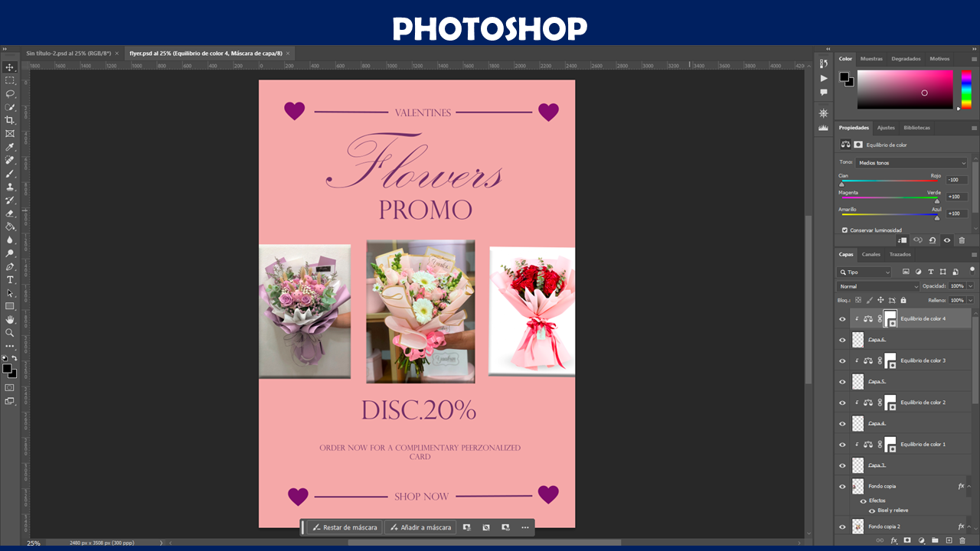Reset adjustment defaults in Properties panel
This screenshot has height=551, width=980.
[x=932, y=240]
